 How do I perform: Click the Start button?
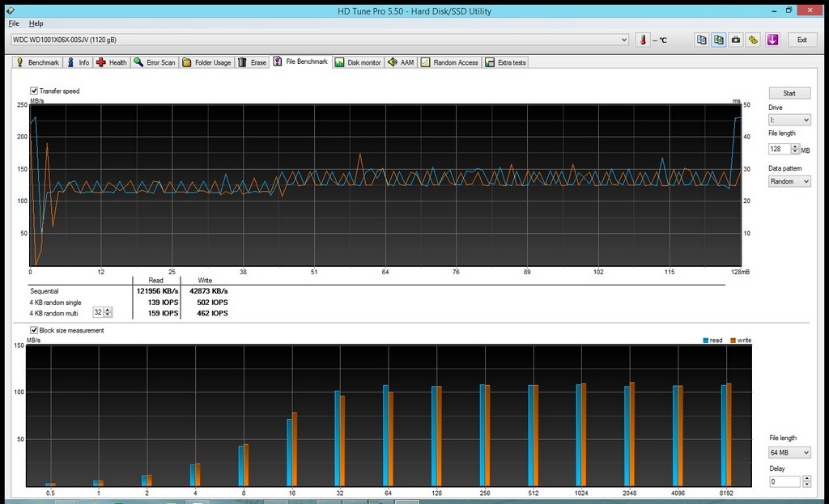[x=789, y=93]
